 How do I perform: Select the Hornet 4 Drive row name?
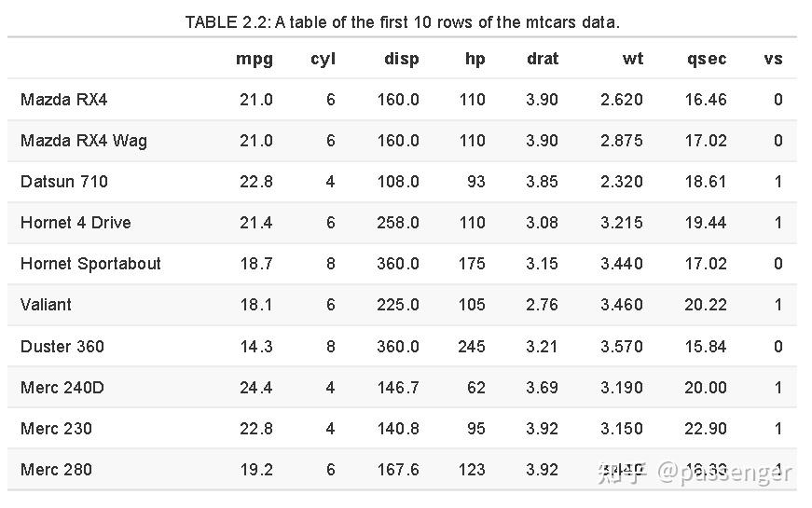pos(76,223)
